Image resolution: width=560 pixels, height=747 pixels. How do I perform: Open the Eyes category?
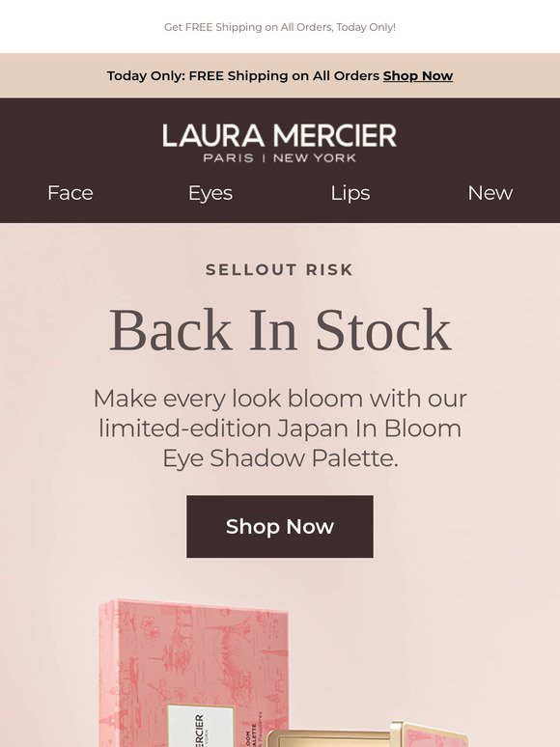(x=210, y=193)
